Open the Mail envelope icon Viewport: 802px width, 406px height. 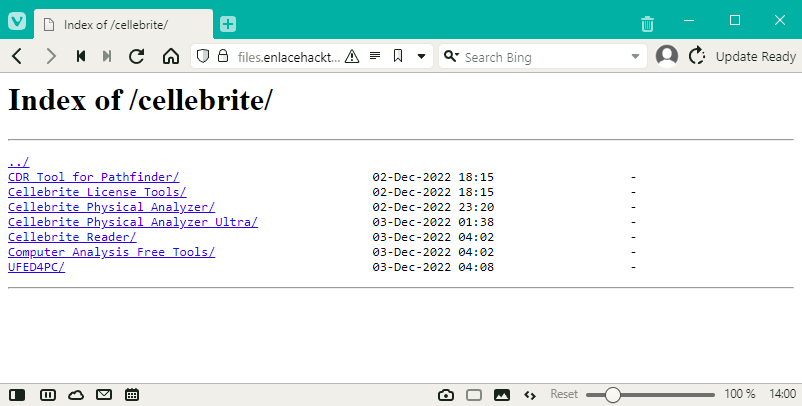(x=104, y=395)
